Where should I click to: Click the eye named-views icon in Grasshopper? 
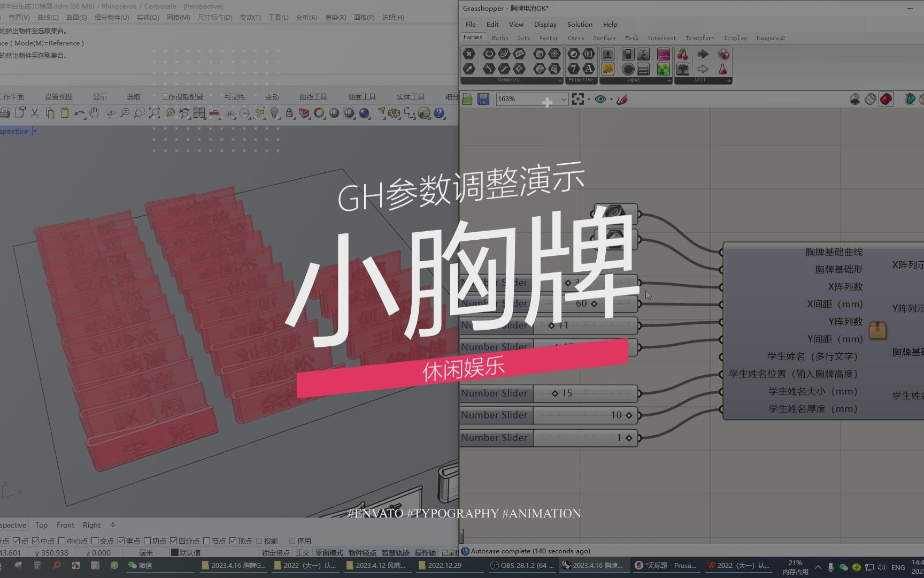click(x=600, y=99)
